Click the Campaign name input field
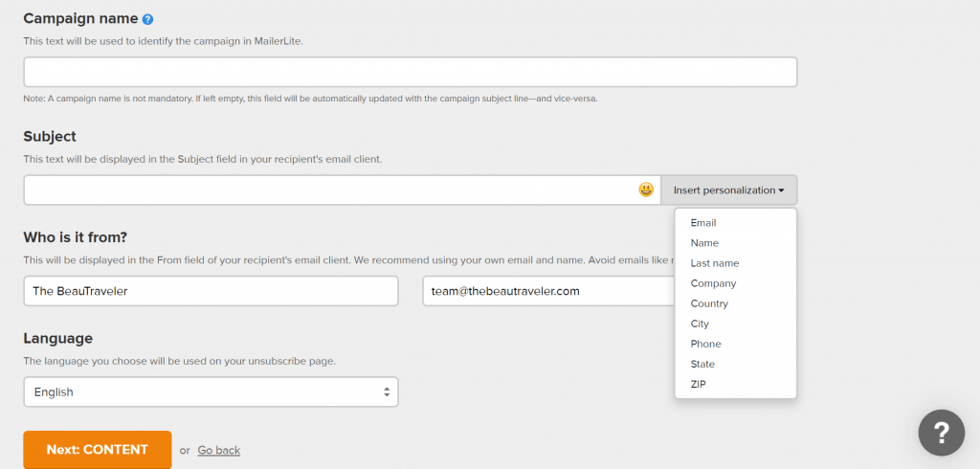 (410, 72)
